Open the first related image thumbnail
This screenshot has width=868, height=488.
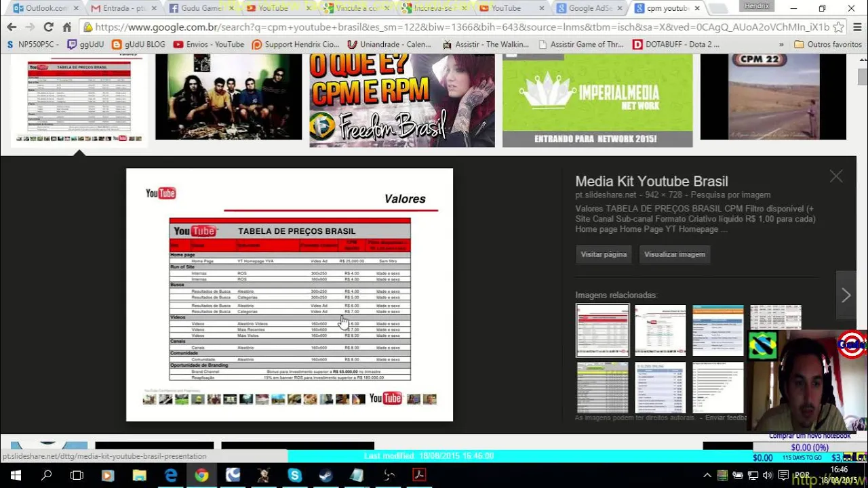tap(603, 330)
